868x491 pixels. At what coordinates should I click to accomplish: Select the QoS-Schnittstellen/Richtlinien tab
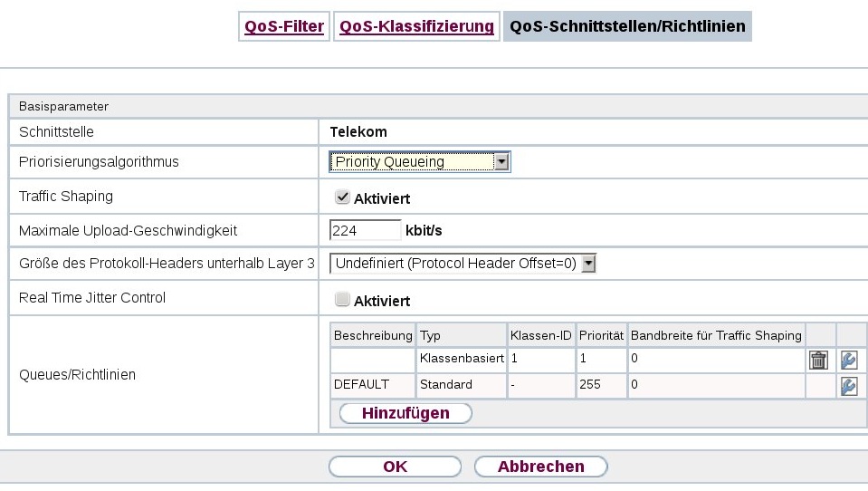pyautogui.click(x=627, y=26)
